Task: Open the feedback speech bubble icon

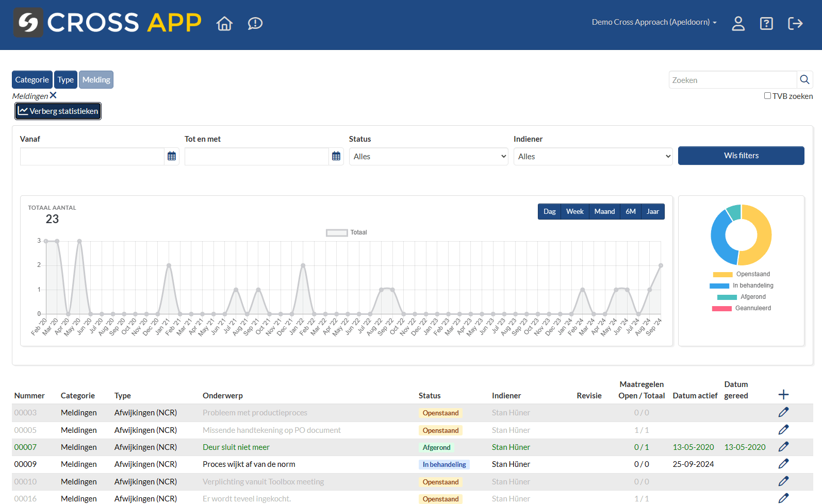Action: click(255, 23)
